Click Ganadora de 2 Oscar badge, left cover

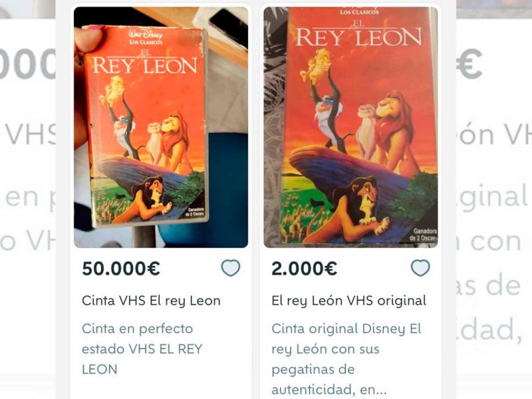coord(194,211)
